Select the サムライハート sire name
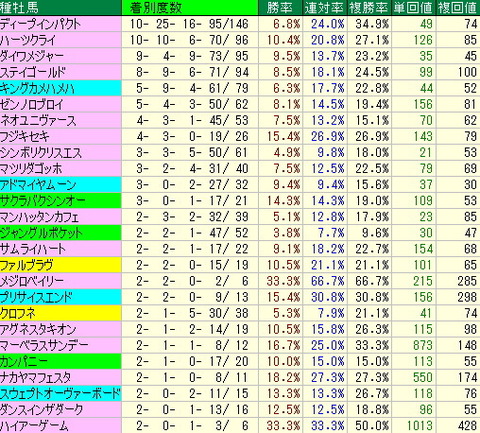The image size is (480, 433). click(33, 249)
